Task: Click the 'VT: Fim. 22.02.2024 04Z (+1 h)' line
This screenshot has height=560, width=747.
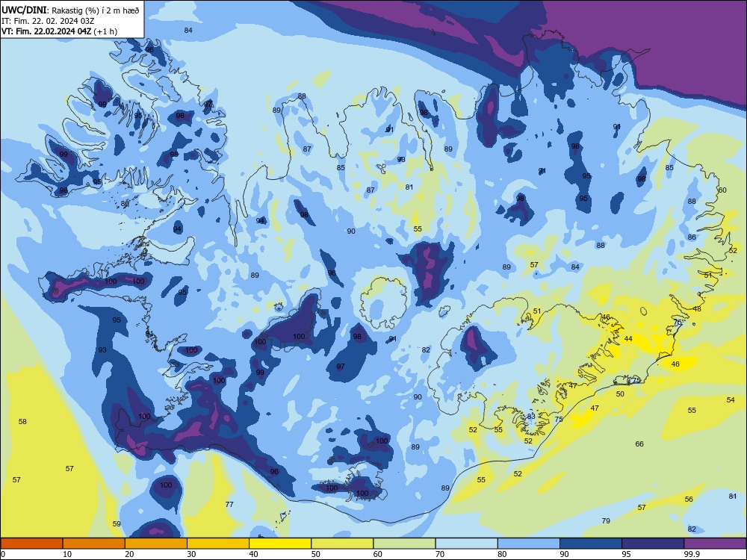Action: point(59,31)
